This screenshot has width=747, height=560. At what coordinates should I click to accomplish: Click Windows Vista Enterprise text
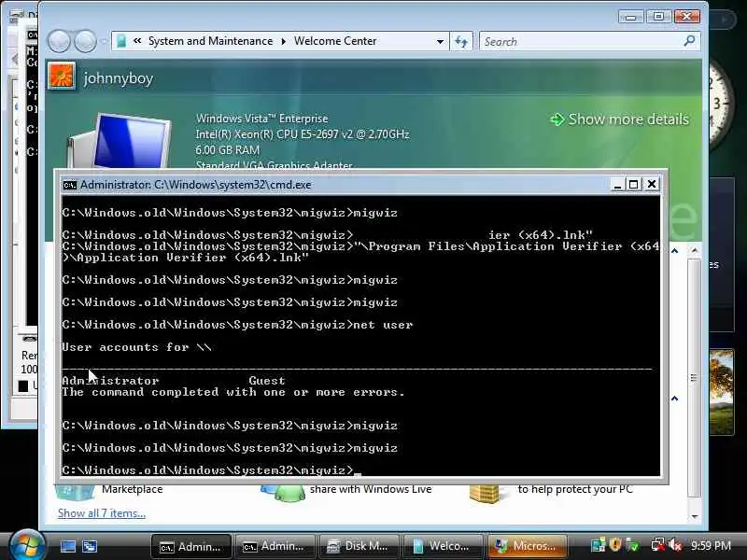261,119
